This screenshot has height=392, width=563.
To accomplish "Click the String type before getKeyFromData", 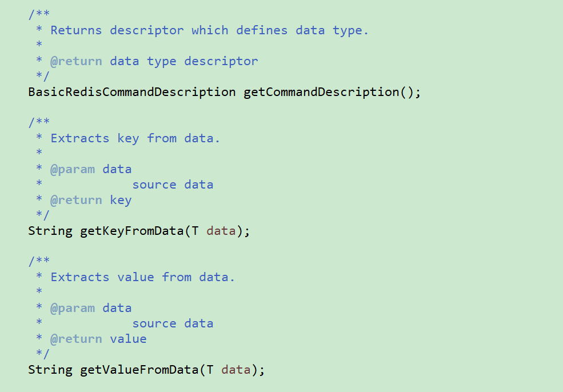I will 50,231.
